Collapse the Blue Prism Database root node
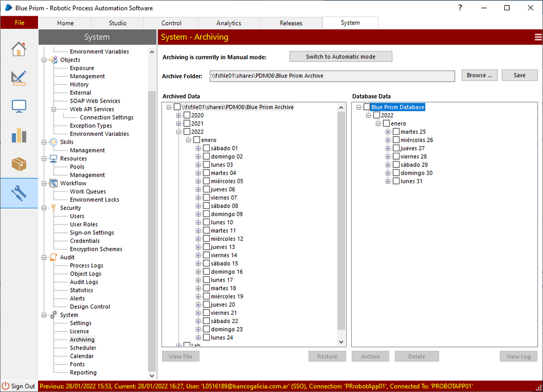Image resolution: width=543 pixels, height=392 pixels. (359, 107)
